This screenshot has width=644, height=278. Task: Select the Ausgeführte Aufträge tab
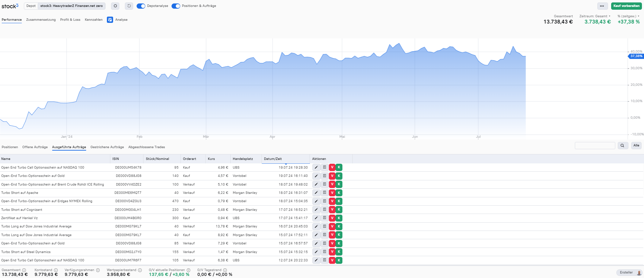pos(69,147)
